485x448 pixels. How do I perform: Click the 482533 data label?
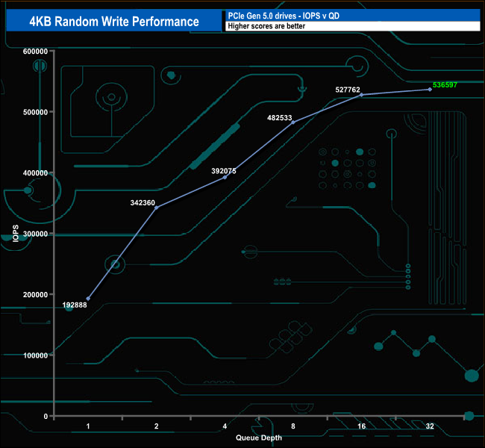[x=280, y=118]
